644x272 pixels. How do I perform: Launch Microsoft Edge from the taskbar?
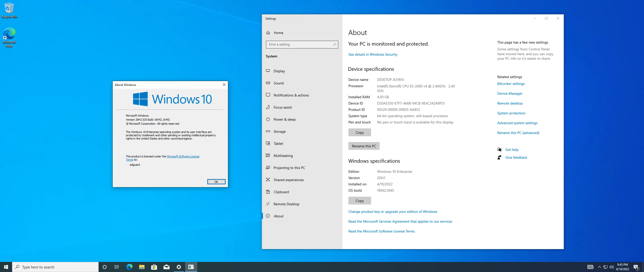129,267
